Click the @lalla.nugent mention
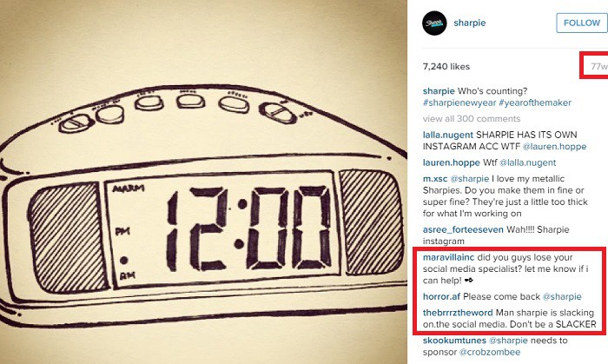Viewport: 608px width, 364px height. (528, 162)
